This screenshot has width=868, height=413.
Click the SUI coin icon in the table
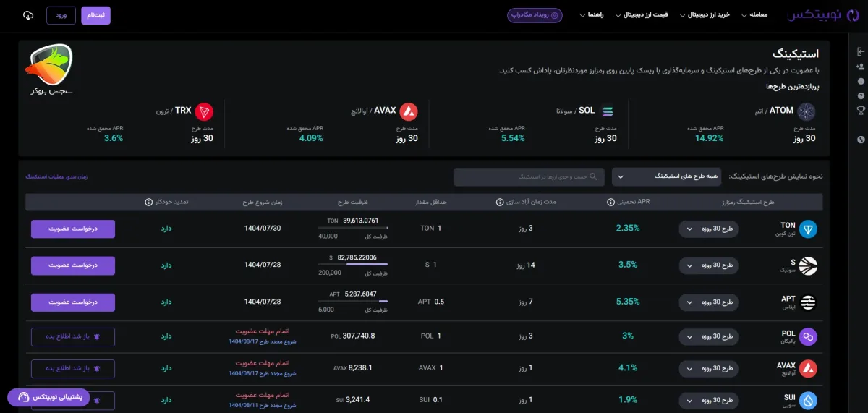[x=808, y=401]
